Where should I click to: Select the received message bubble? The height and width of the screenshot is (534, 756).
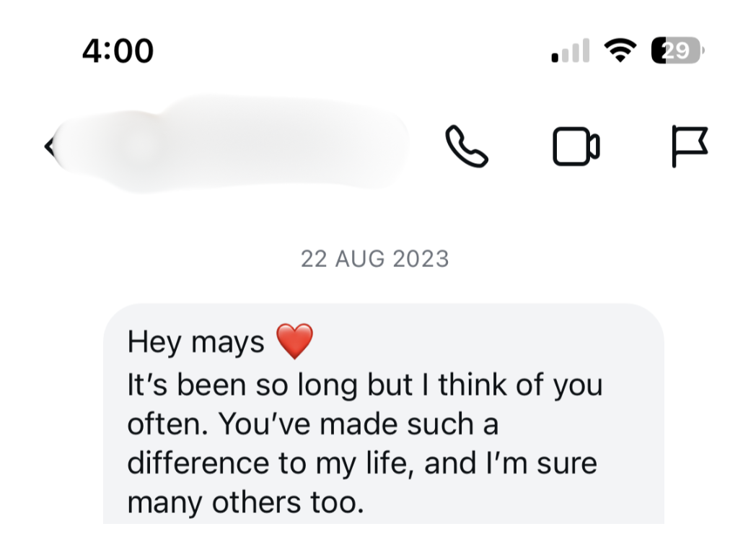pyautogui.click(x=382, y=419)
